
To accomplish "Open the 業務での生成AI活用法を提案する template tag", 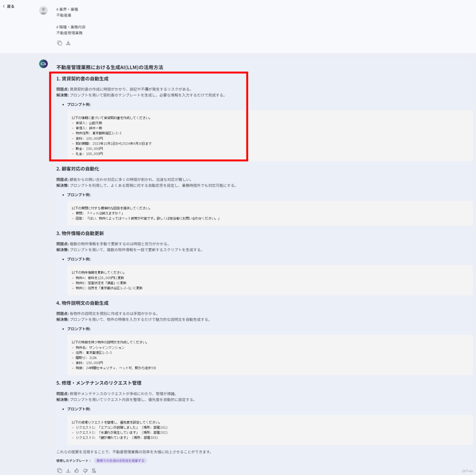I will click(120, 461).
